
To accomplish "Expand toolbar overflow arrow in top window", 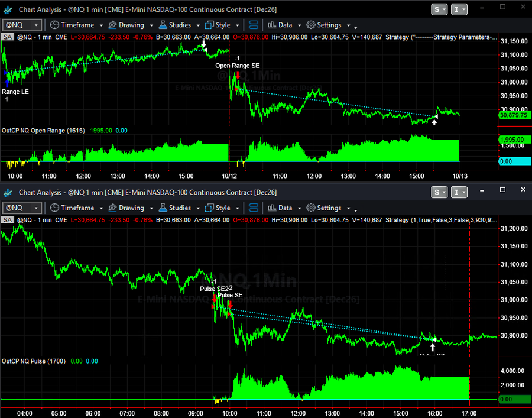I will coord(356,27).
